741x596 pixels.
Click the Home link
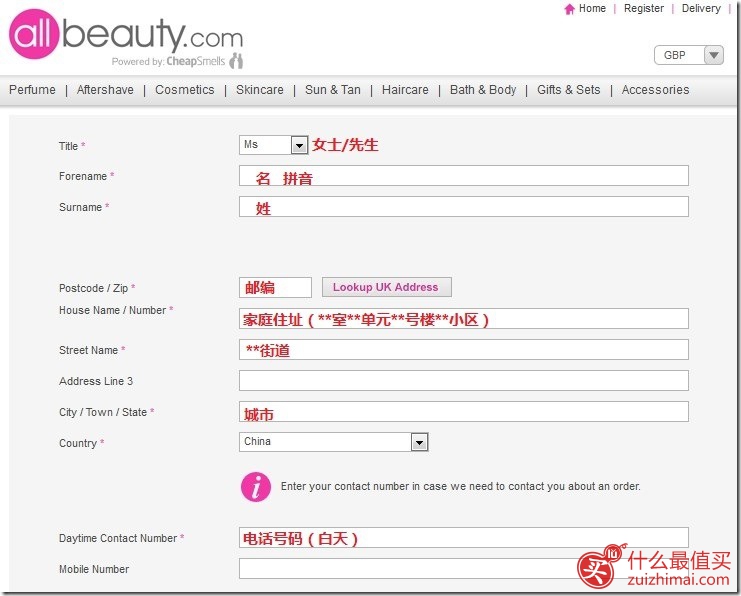pos(592,9)
